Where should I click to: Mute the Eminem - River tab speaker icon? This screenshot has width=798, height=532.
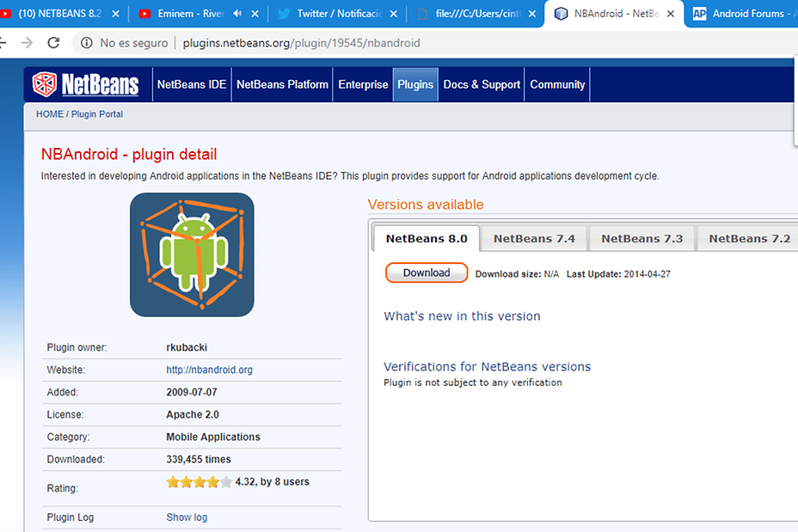coord(237,14)
